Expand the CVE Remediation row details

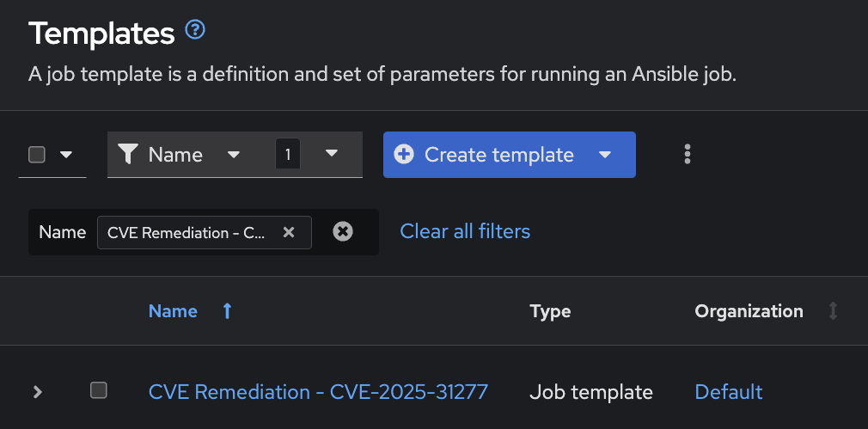coord(37,392)
